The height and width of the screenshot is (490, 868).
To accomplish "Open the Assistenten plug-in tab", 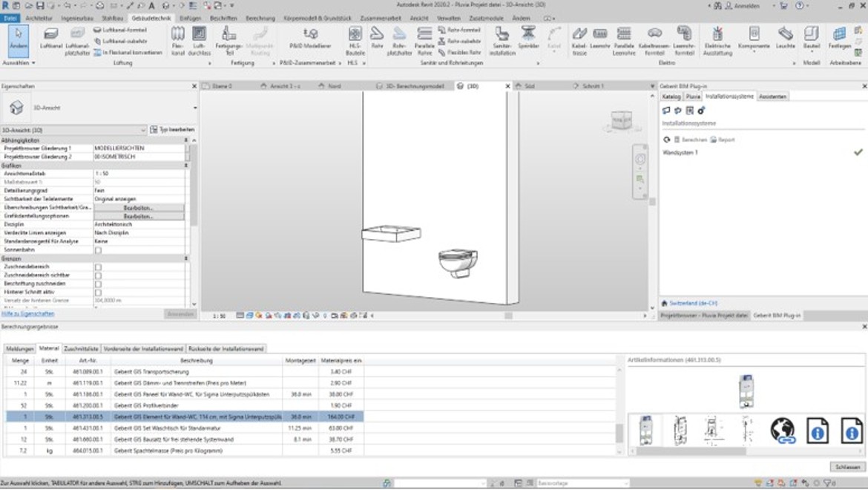I will 773,97.
